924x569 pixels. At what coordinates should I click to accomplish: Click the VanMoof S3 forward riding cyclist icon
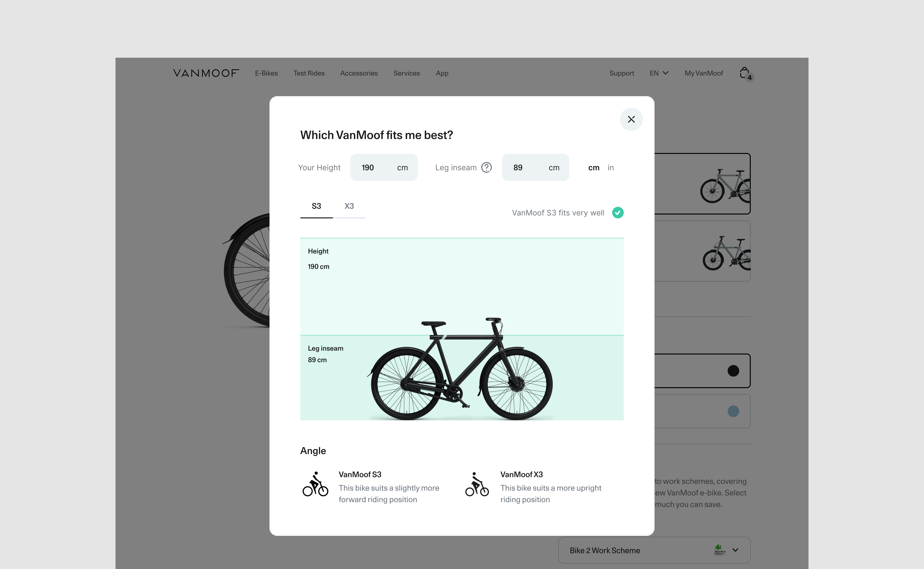[315, 484]
